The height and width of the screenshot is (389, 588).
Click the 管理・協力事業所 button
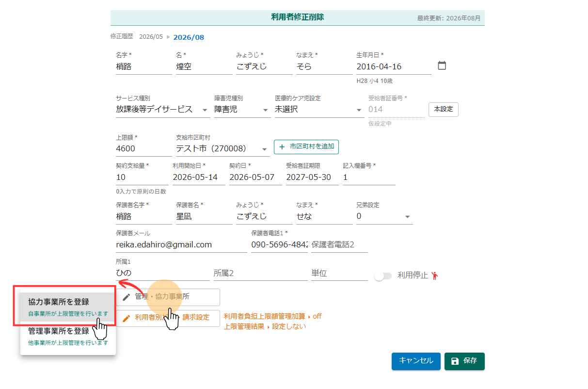point(168,297)
